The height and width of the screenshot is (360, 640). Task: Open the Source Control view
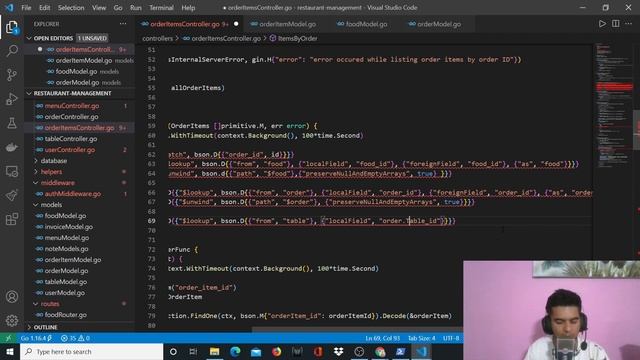click(x=12, y=75)
